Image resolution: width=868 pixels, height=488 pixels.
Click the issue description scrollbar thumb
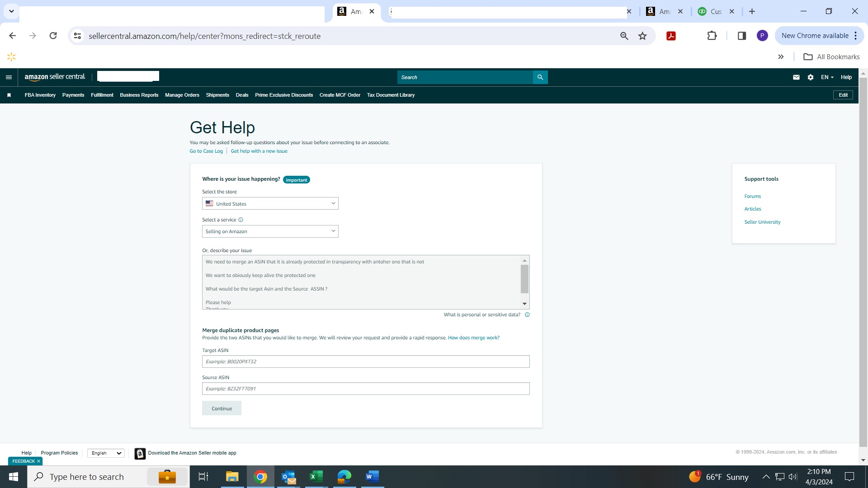524,279
